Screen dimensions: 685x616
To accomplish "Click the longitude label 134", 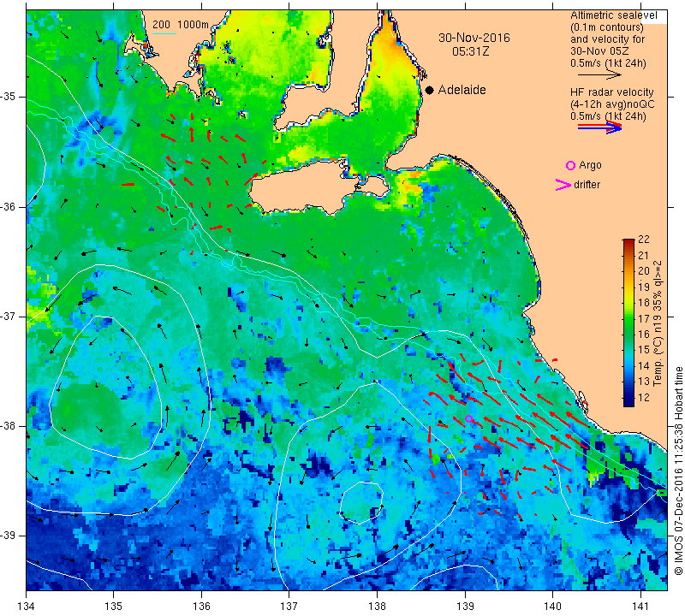I will pyautogui.click(x=27, y=606).
